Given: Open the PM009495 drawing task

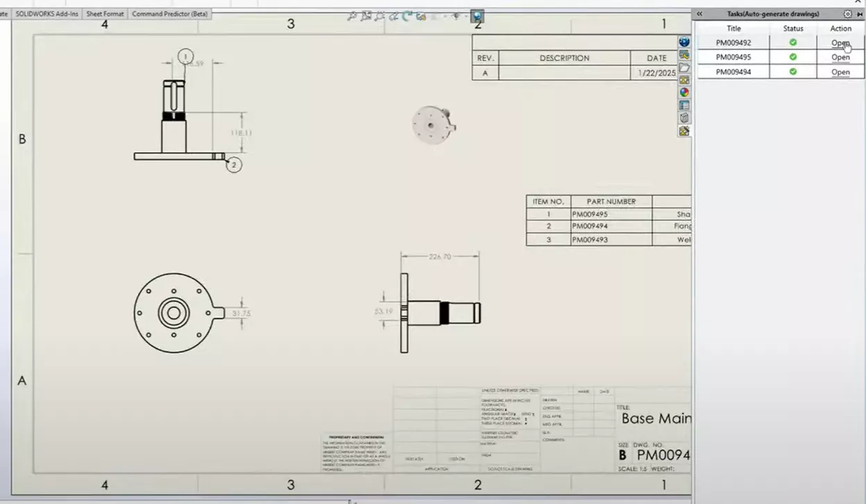Looking at the screenshot, I should pyautogui.click(x=840, y=58).
